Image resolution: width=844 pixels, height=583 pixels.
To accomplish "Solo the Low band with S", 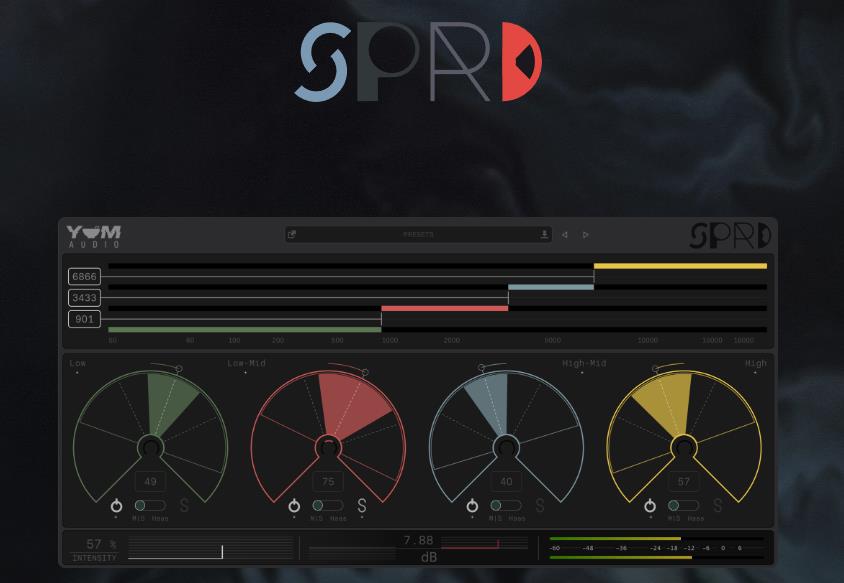I will pyautogui.click(x=184, y=505).
